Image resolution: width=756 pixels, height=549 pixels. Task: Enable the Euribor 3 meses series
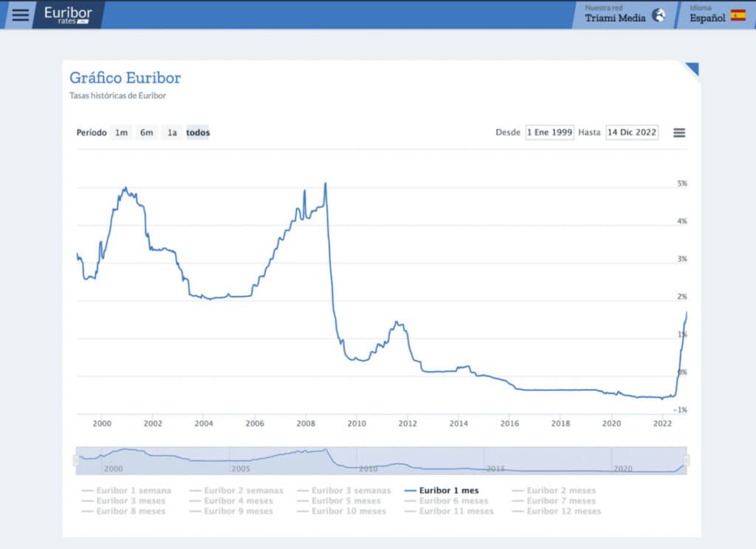(124, 501)
